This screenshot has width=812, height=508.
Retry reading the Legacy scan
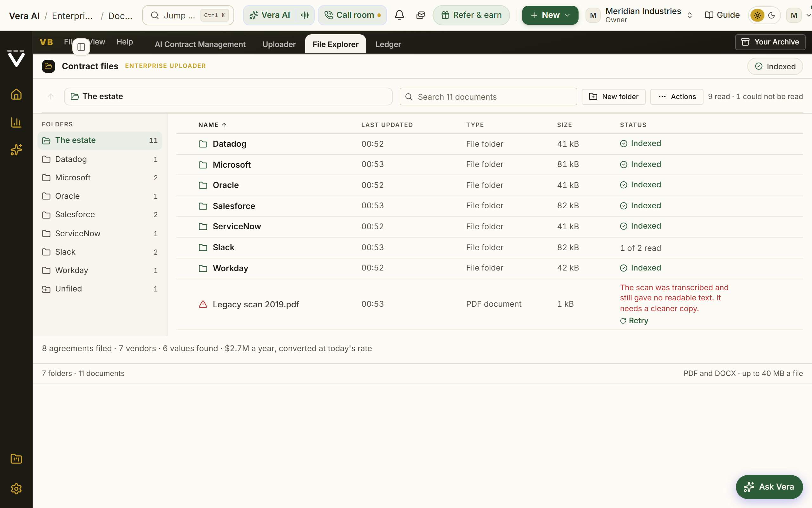point(634,321)
